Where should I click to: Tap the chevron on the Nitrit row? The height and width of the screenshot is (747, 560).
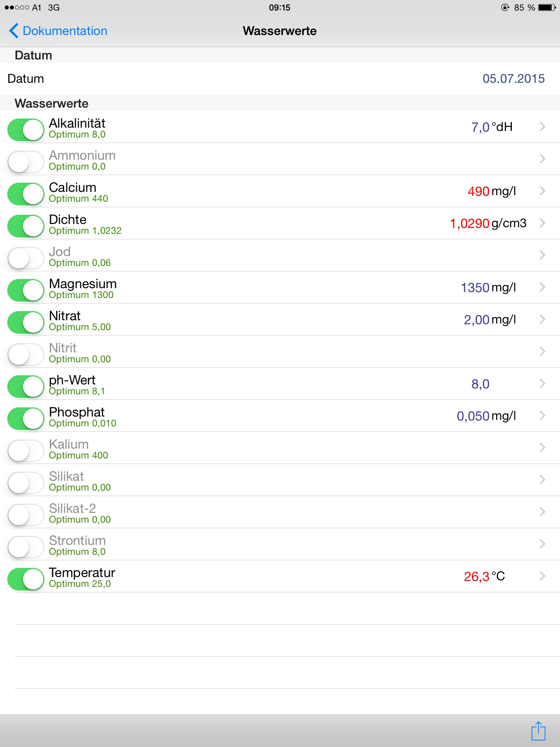[542, 351]
